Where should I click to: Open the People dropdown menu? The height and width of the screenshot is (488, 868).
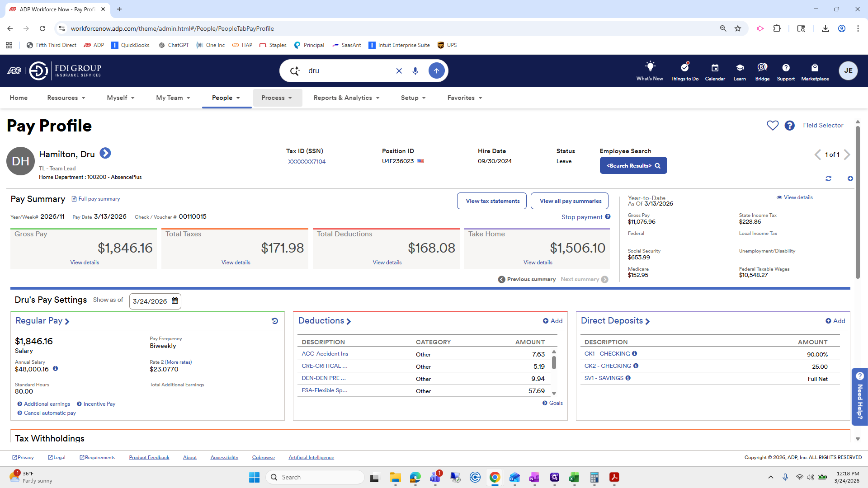226,98
